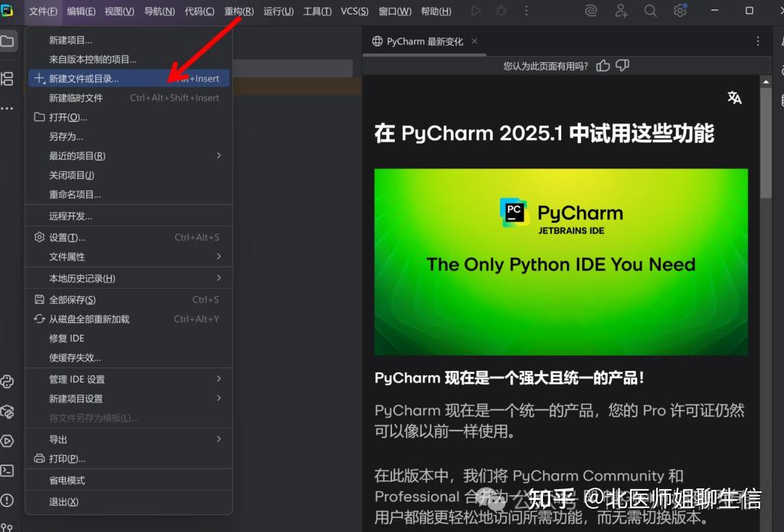Open the Python Console

(9, 381)
